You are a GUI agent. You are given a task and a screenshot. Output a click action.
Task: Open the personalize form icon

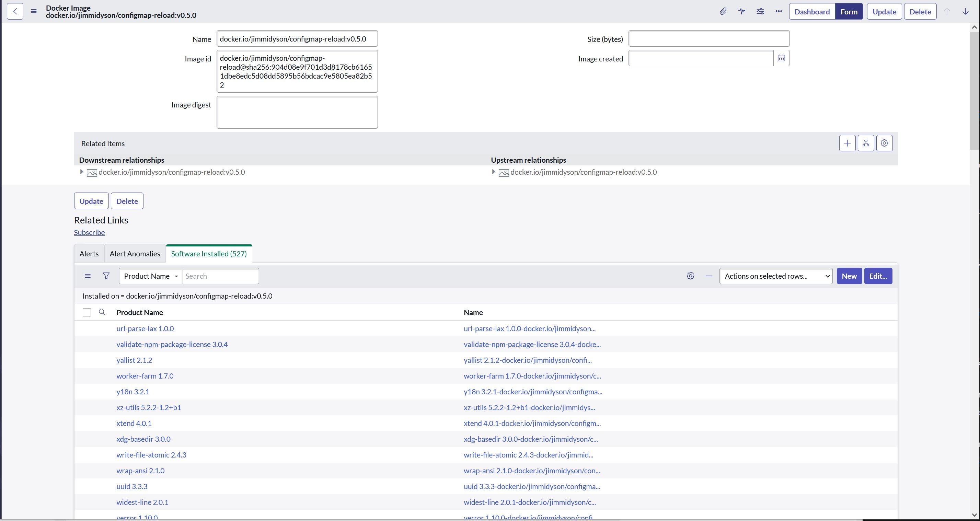760,11
